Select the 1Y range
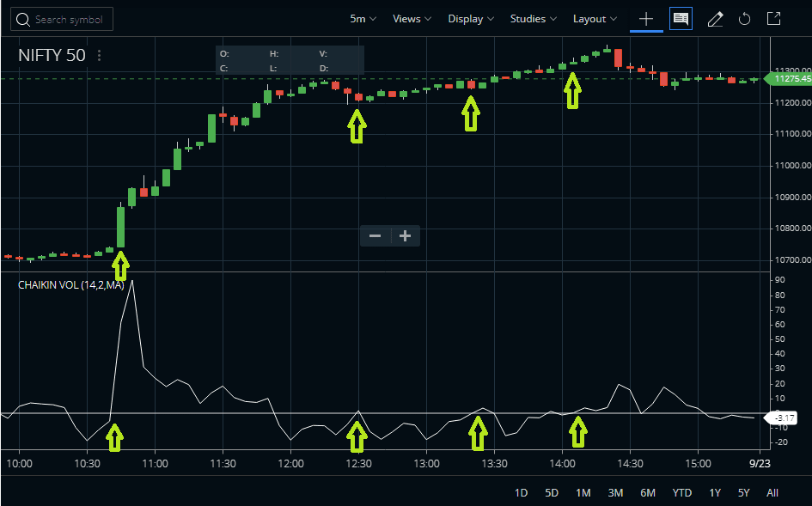Image resolution: width=812 pixels, height=506 pixels. click(x=715, y=492)
